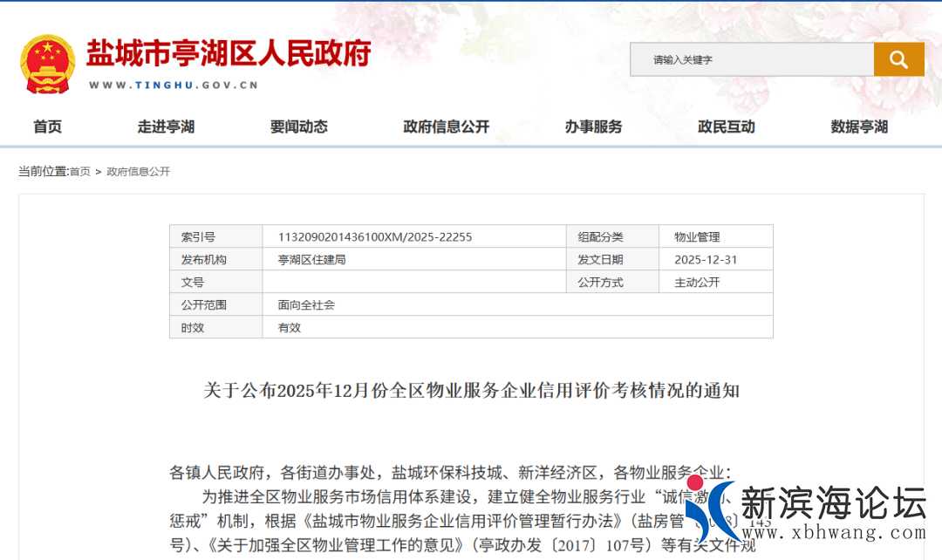The width and height of the screenshot is (942, 560).
Task: Open the 首页 navigation menu item
Action: click(48, 126)
